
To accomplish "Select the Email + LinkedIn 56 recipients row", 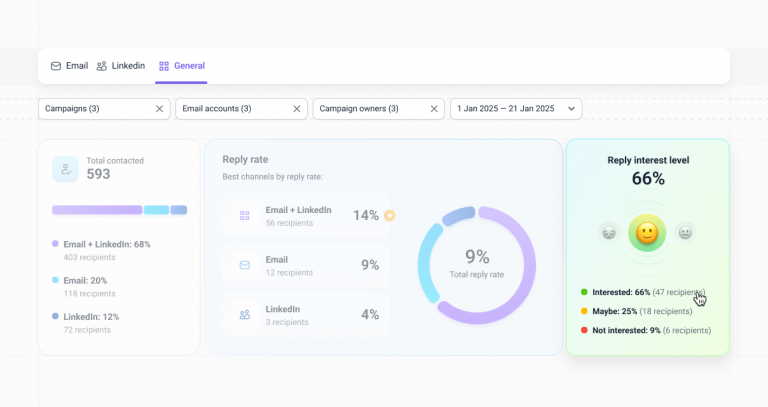I will (x=306, y=215).
